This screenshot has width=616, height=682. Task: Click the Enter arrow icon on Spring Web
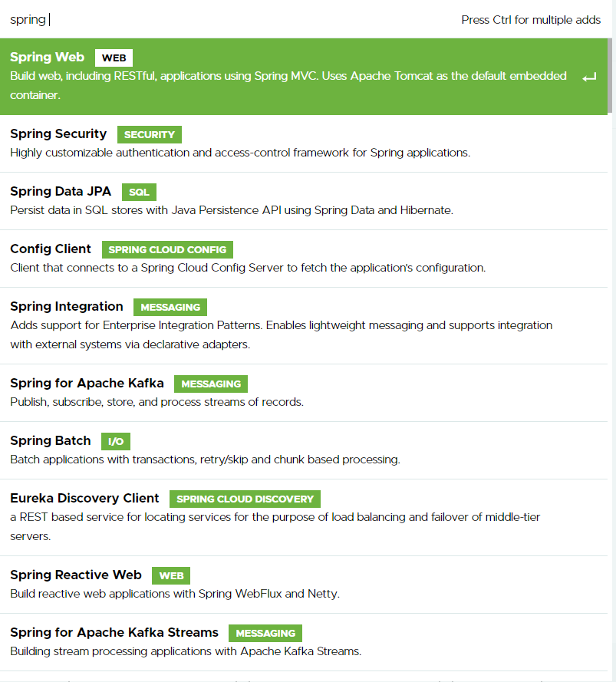(x=589, y=77)
